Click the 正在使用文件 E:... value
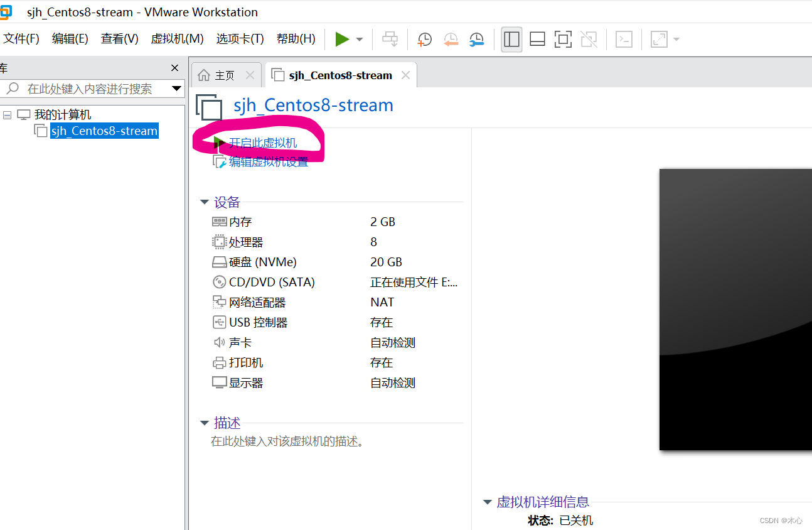The image size is (812, 530). point(414,282)
